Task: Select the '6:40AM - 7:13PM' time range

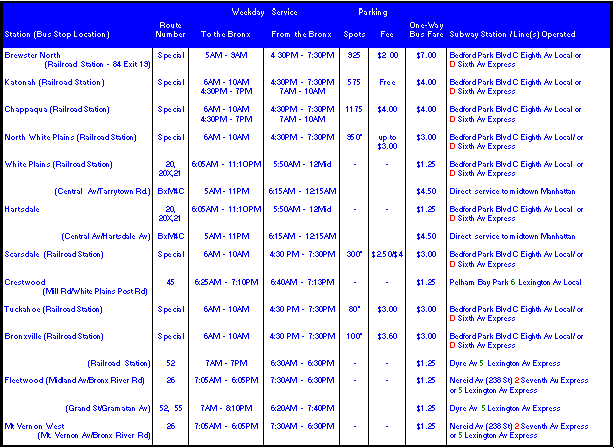Action: (302, 282)
